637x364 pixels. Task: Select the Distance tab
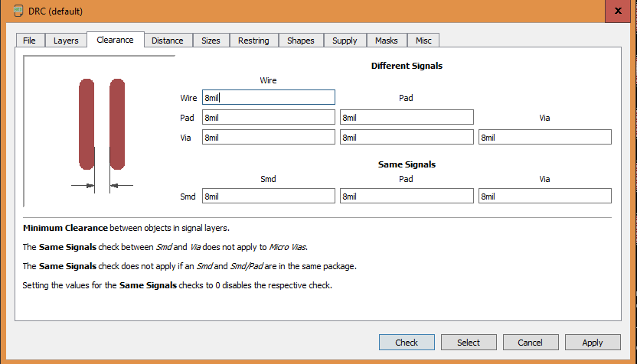pos(167,41)
